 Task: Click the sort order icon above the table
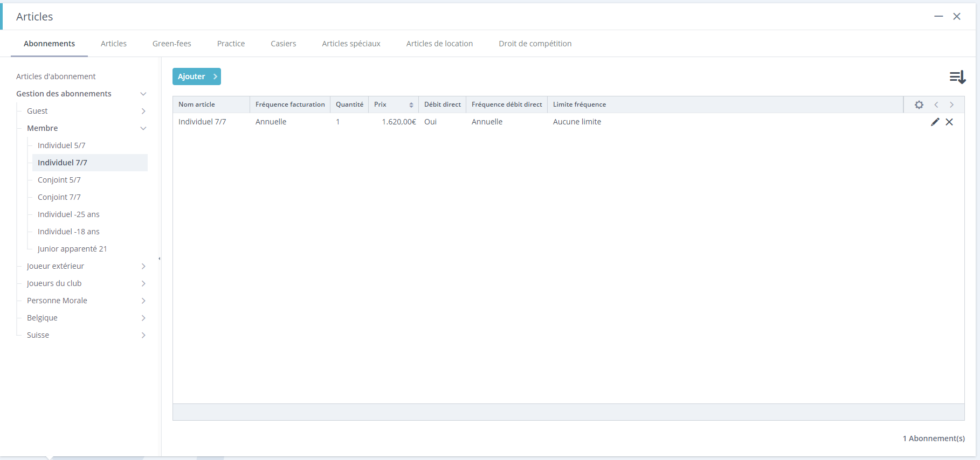tap(957, 77)
